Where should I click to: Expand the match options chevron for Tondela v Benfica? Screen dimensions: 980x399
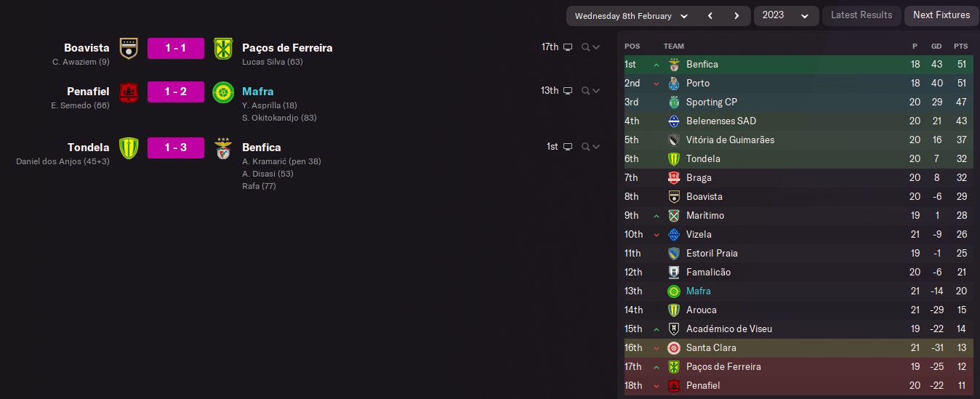coord(596,147)
